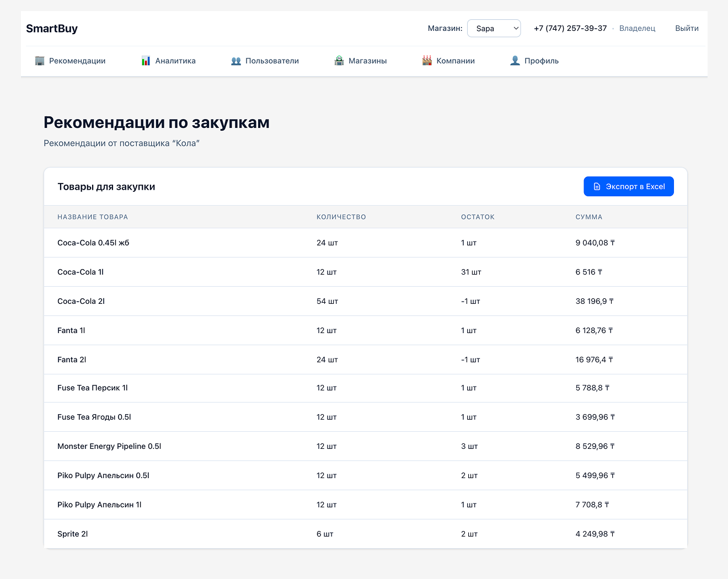Open the Магазин store dropdown
This screenshot has height=579, width=728.
point(494,29)
